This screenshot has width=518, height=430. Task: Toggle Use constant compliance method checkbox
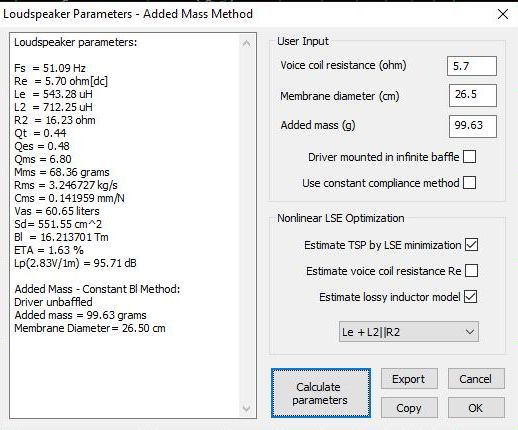470,183
